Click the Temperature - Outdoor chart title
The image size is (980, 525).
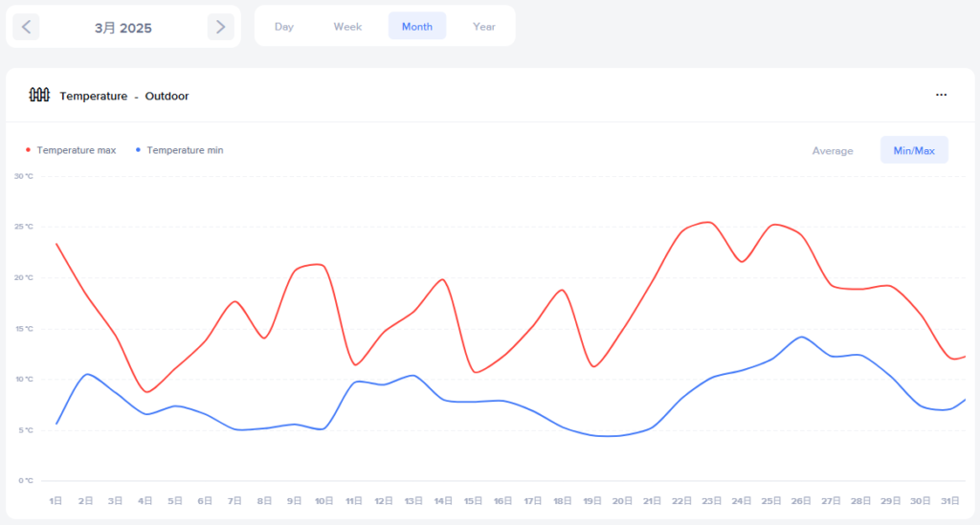click(x=124, y=96)
